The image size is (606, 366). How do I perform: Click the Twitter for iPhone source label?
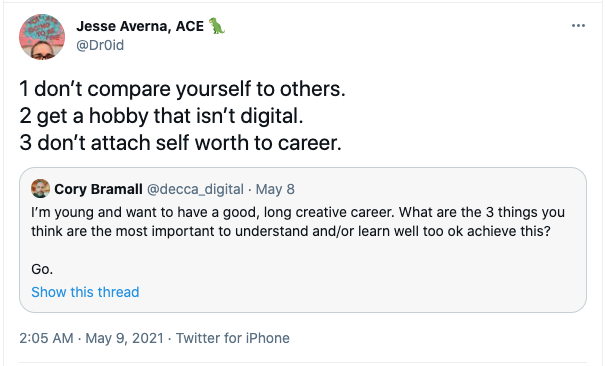[233, 338]
